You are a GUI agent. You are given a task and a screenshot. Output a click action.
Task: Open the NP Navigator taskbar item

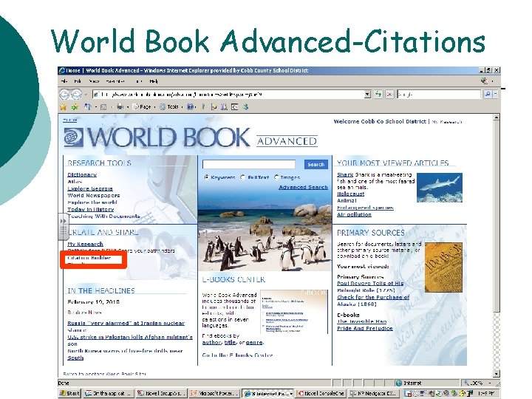[372, 393]
